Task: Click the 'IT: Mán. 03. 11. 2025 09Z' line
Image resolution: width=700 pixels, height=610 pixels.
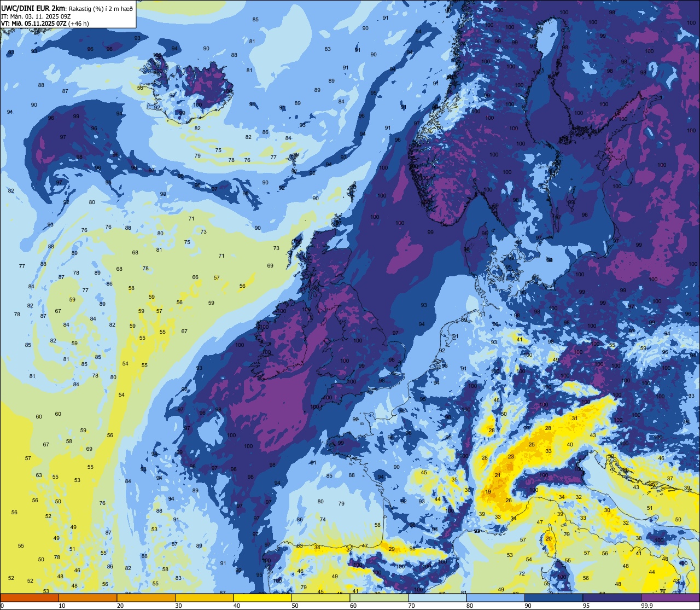Action: coord(36,16)
